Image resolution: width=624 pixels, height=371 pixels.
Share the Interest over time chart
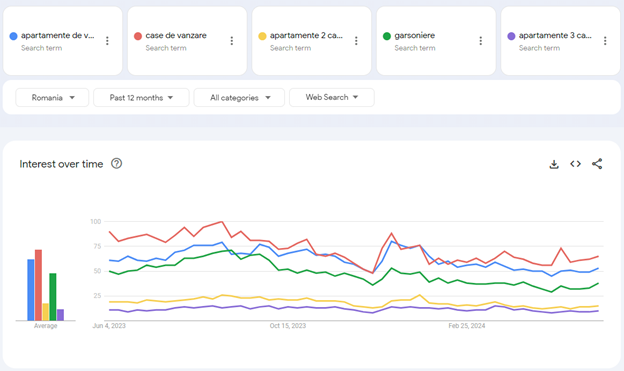597,164
